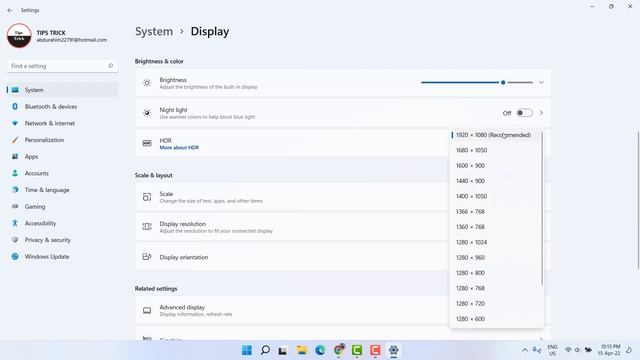This screenshot has height=360, width=640.
Task: Go back with the Settings arrow
Action: pos(10,10)
